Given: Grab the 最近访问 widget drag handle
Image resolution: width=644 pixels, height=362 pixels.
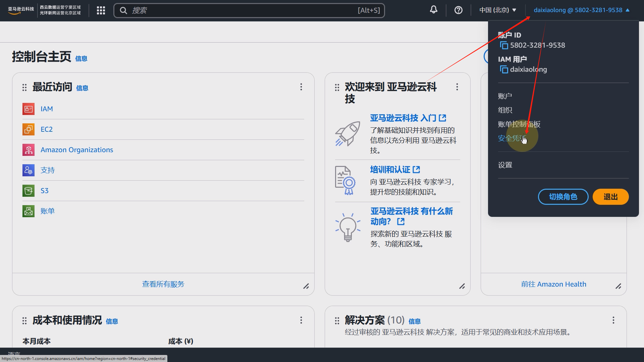Looking at the screenshot, I should point(24,87).
